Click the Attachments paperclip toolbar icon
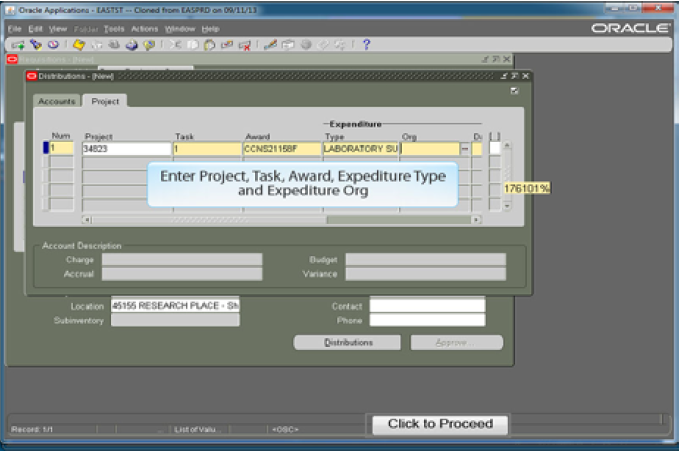683x455 pixels. click(x=323, y=45)
